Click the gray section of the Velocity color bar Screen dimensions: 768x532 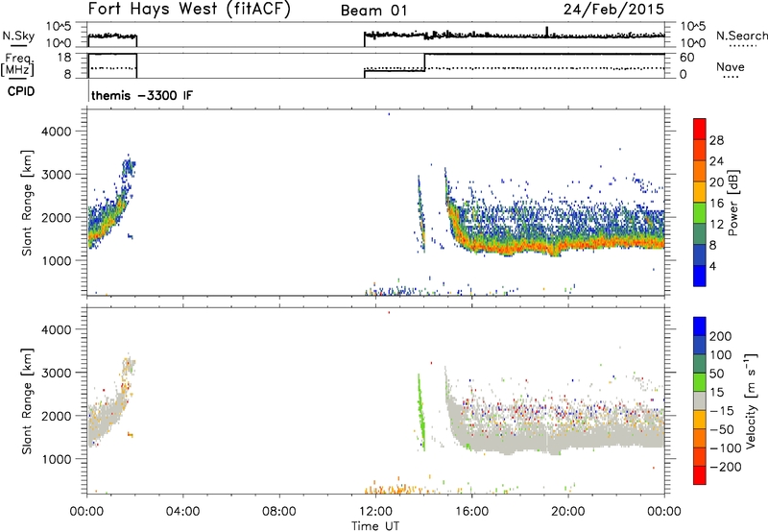coord(700,401)
